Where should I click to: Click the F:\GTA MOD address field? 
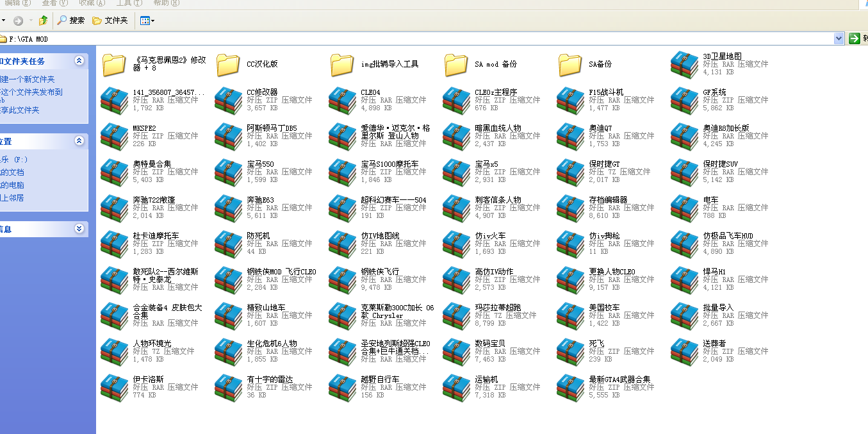point(384,39)
